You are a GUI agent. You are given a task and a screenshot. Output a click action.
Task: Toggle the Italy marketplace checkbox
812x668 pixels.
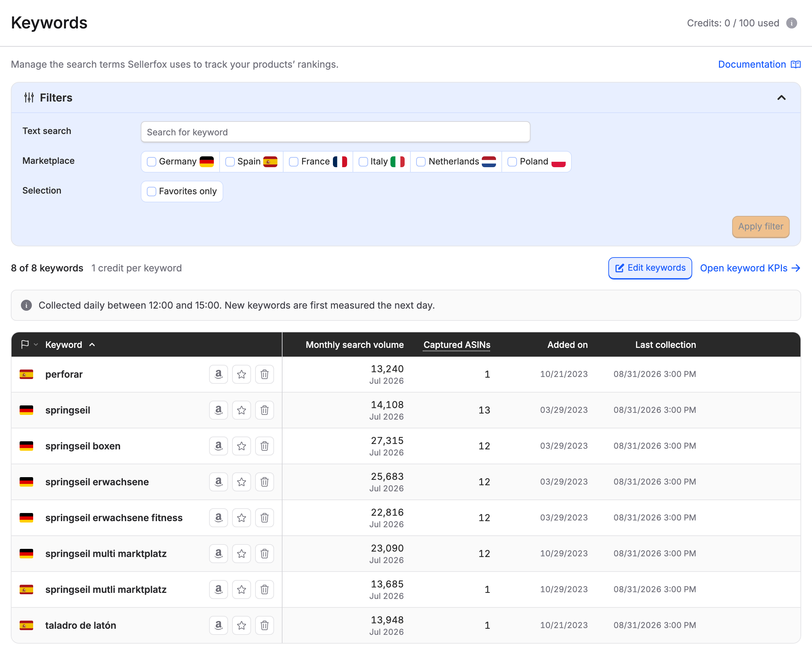click(x=363, y=162)
